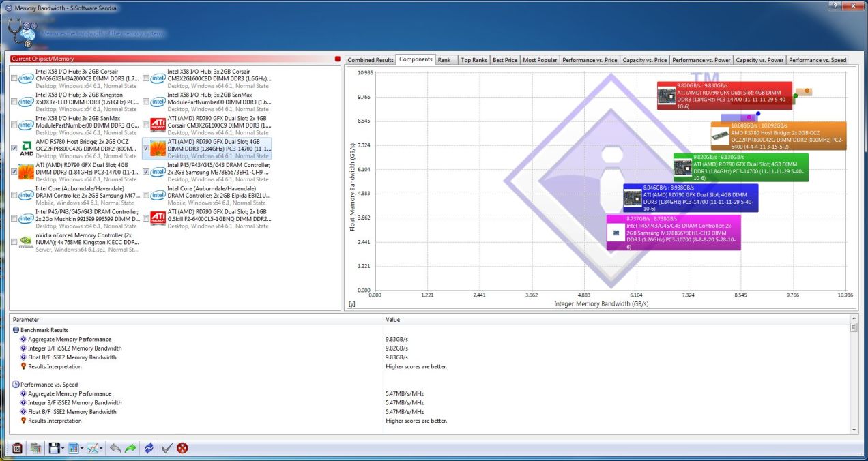Select the Integer B/F row showing 9.82GB/s
Image resolution: width=868 pixels, height=461 pixels.
(430, 348)
